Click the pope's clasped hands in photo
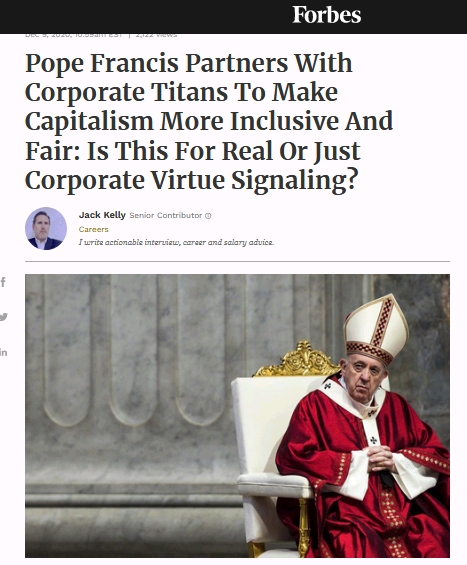The height and width of the screenshot is (565, 467). pyautogui.click(x=380, y=458)
